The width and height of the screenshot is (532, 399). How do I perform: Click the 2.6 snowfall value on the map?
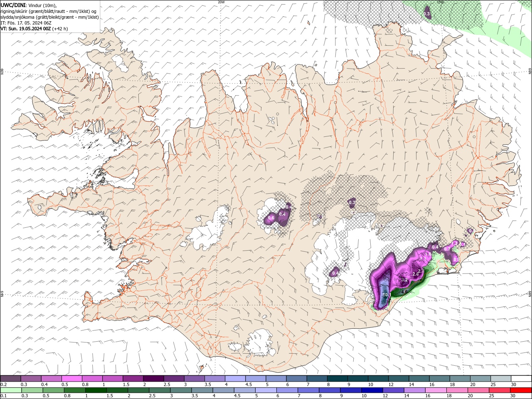pos(415,274)
